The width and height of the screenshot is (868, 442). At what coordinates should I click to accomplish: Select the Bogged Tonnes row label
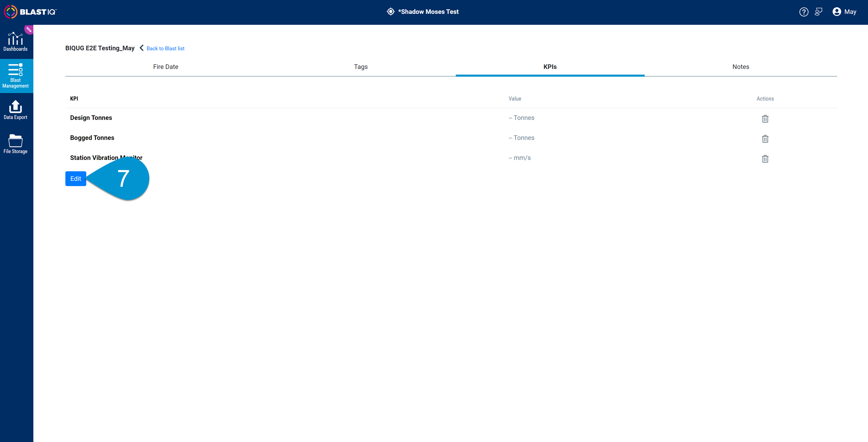[92, 137]
